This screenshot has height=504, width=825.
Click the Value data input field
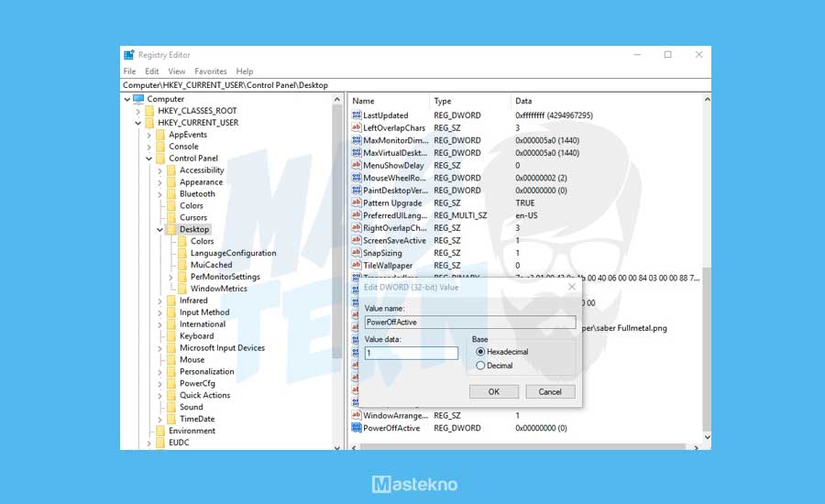pos(412,353)
